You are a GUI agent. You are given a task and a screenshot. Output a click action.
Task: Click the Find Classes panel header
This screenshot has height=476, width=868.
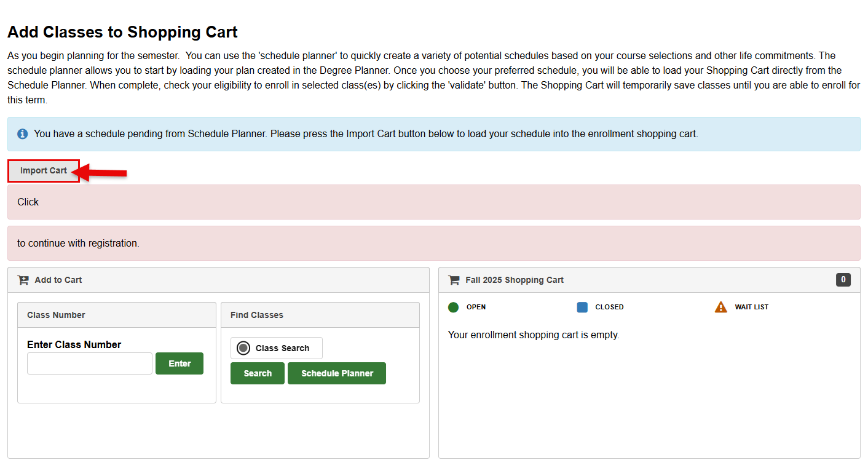[x=256, y=314]
